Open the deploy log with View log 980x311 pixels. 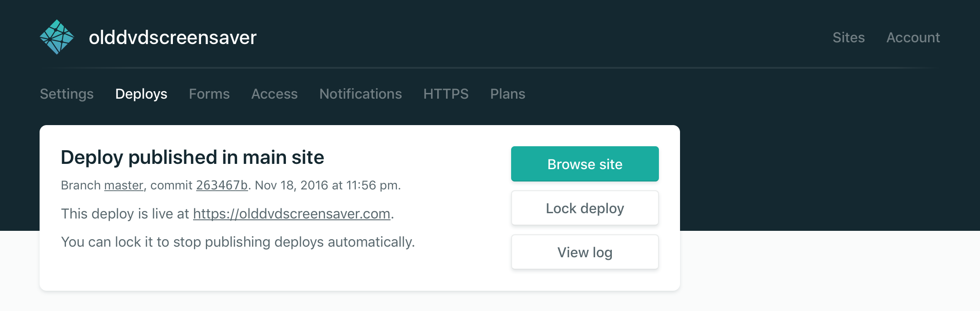[x=585, y=252]
